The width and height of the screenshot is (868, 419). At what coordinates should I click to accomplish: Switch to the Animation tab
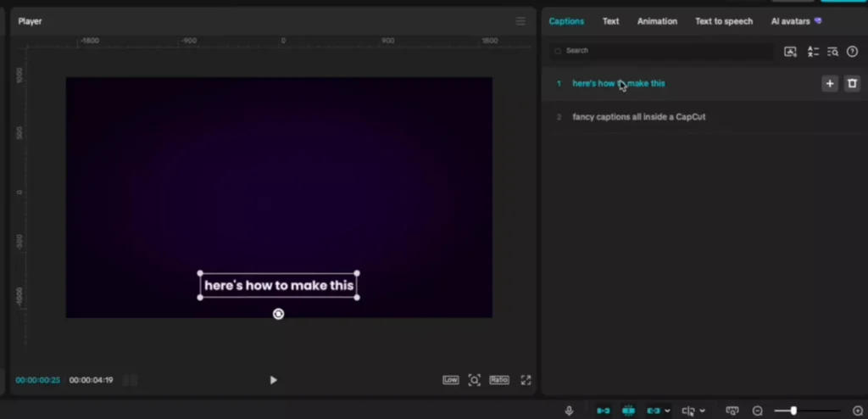click(657, 21)
